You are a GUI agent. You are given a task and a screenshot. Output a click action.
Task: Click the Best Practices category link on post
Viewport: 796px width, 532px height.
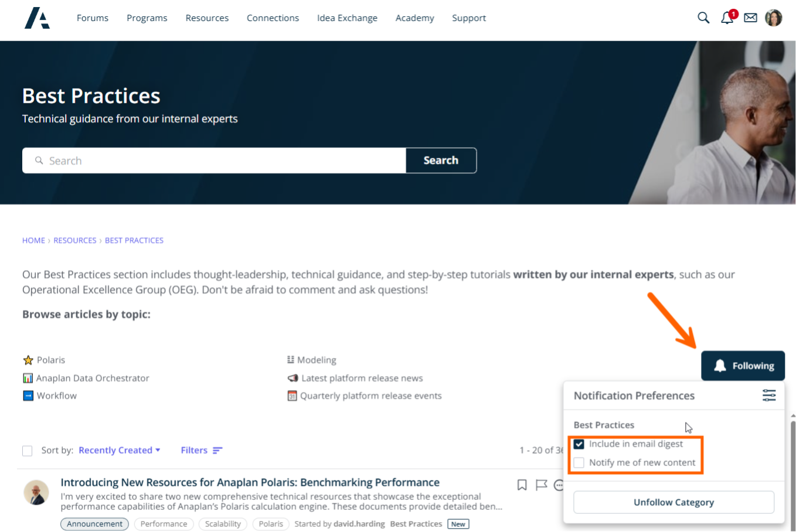pyautogui.click(x=416, y=524)
